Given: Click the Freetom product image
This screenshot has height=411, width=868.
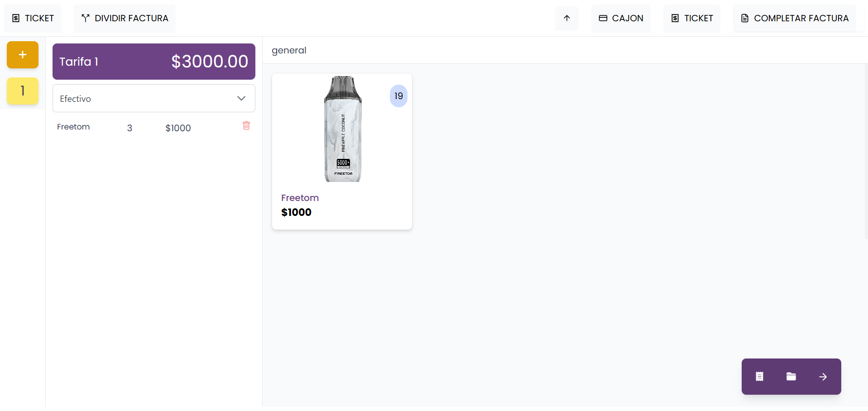Looking at the screenshot, I should [x=343, y=129].
